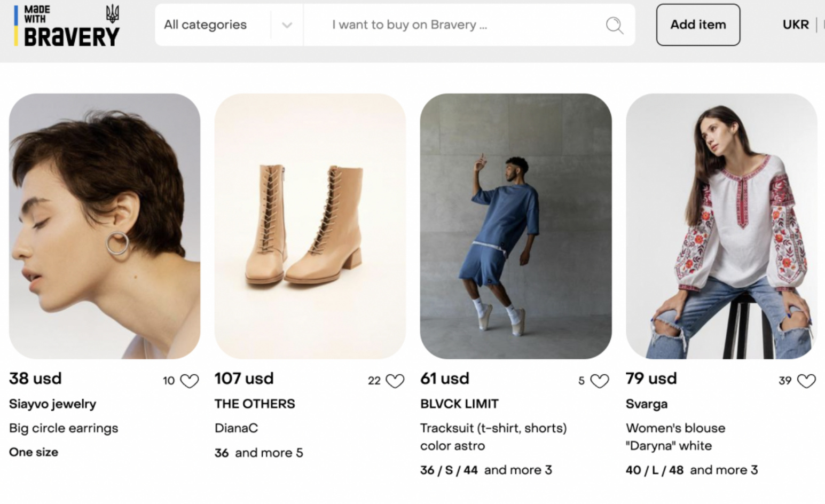Click the Made With Bravery logo
825x504 pixels.
(x=67, y=26)
